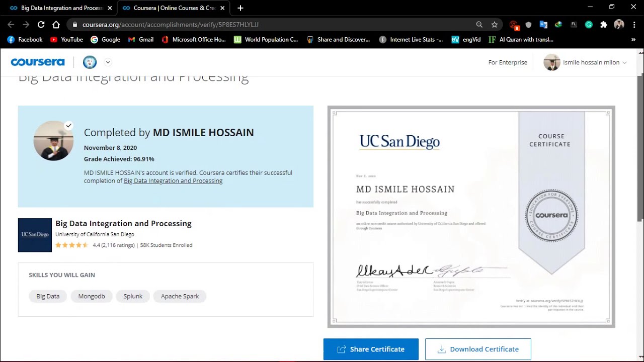Open the Share and Discover bookmark
644x362 pixels.
[339, 39]
